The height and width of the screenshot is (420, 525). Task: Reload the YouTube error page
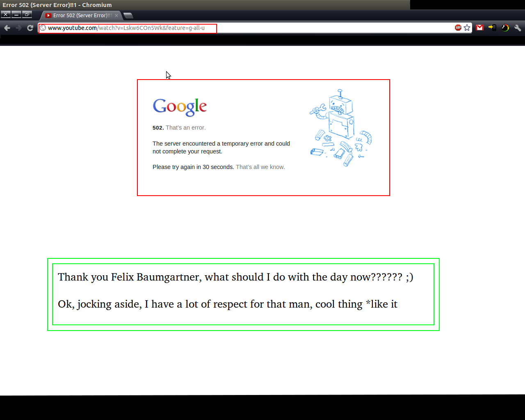point(30,28)
